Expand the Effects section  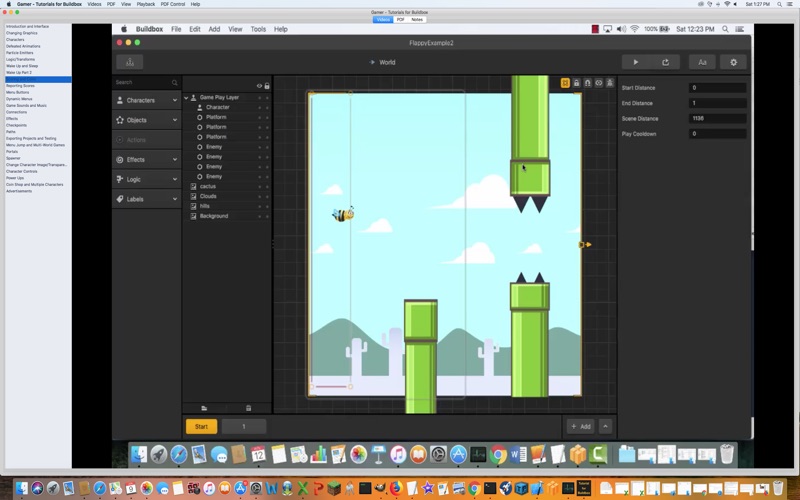click(x=146, y=160)
